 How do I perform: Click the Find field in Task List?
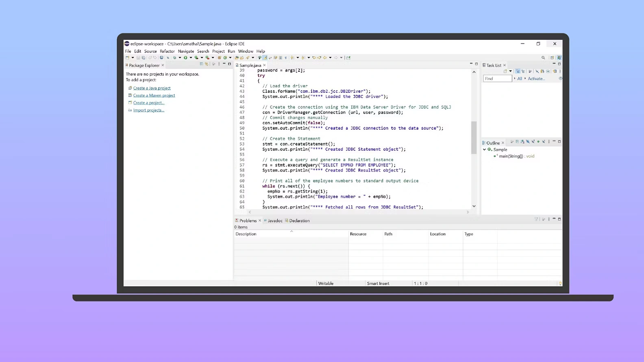coord(497,79)
